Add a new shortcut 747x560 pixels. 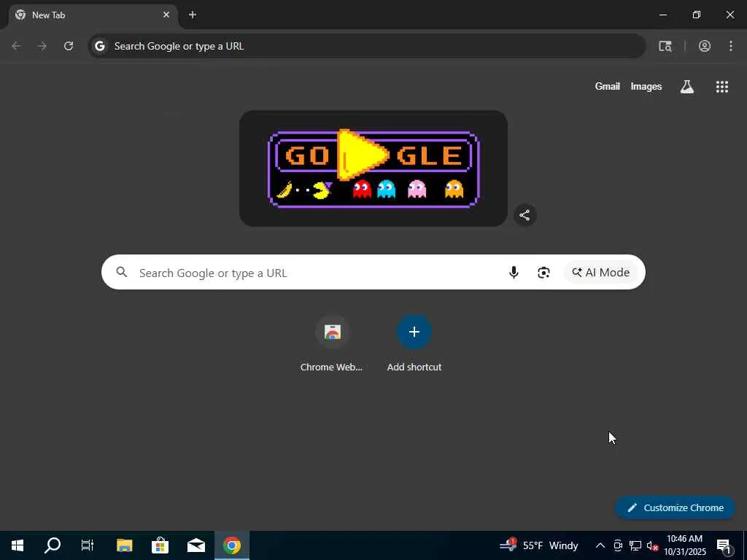[414, 344]
